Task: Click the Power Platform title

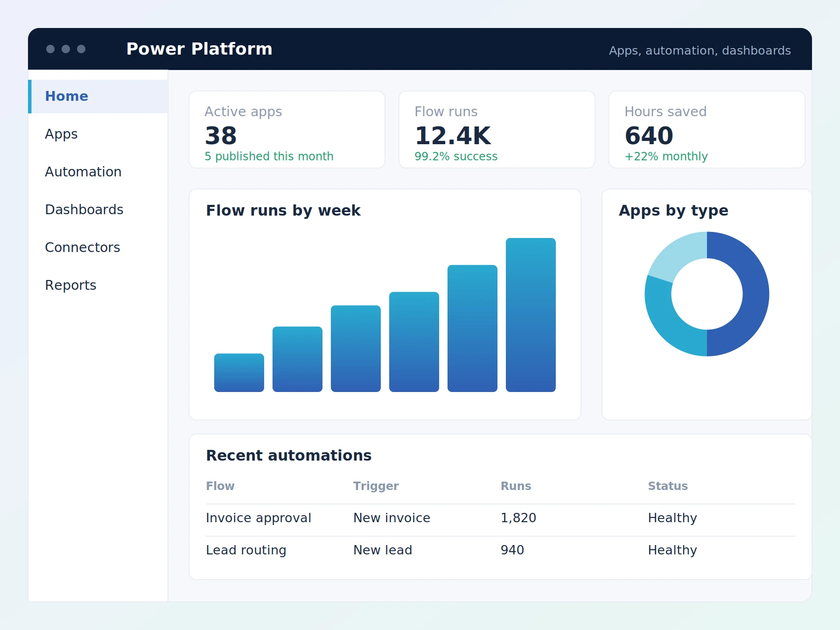Action: (x=199, y=49)
